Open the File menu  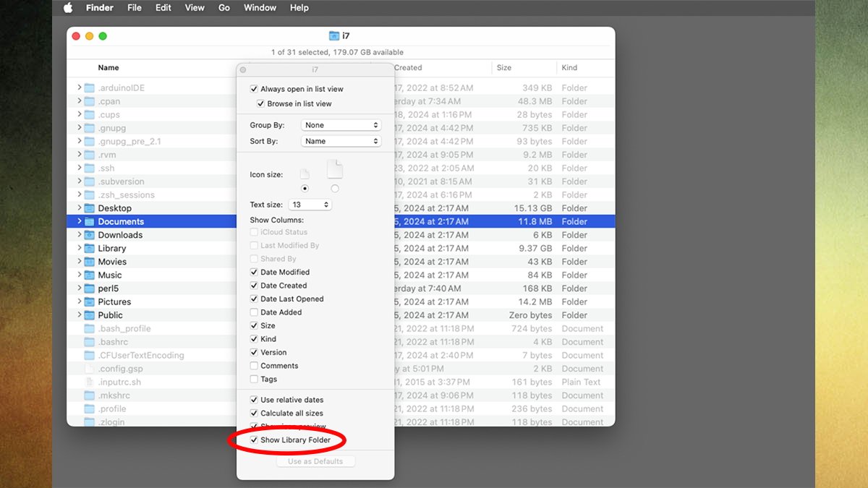coord(135,8)
